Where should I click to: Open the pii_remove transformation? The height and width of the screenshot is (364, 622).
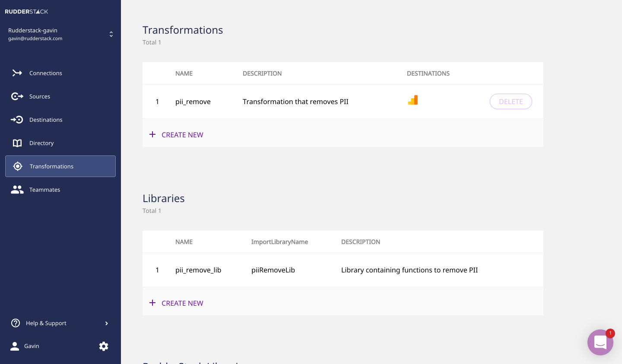tap(193, 101)
